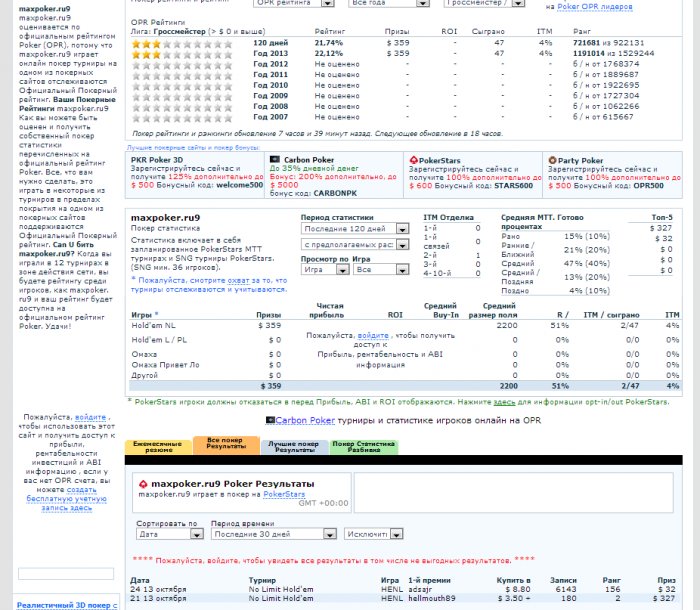Click the Poker OPR лидеров link
This screenshot has width=700, height=610.
(x=595, y=7)
